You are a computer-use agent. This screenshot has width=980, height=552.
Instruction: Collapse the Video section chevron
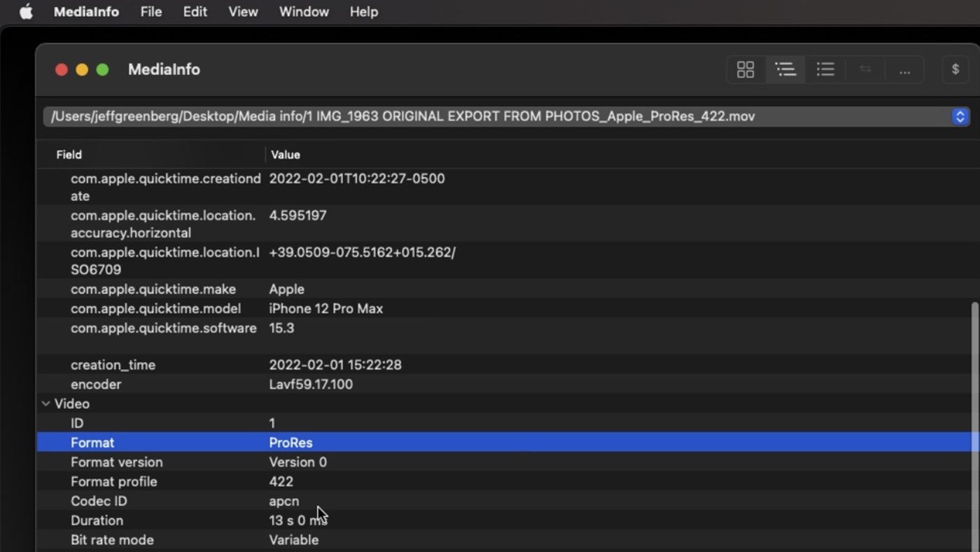tap(46, 403)
